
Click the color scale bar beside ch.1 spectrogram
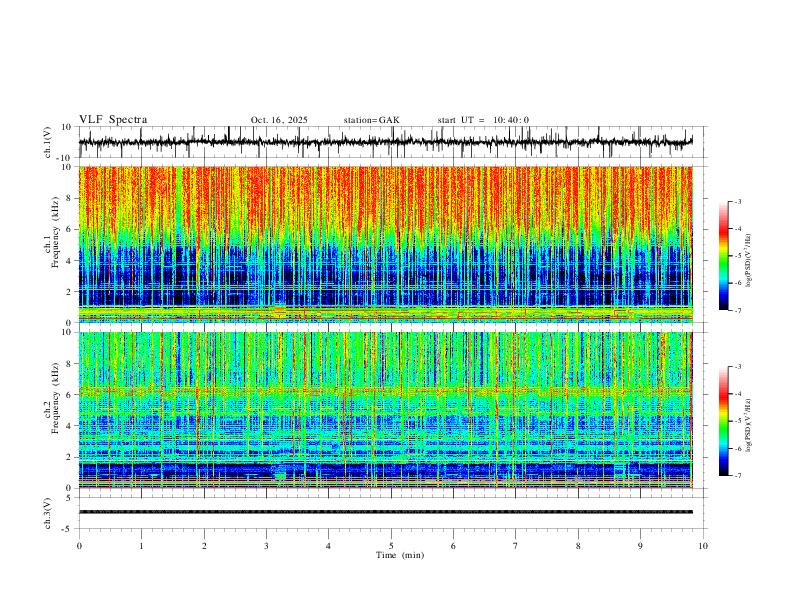click(724, 256)
